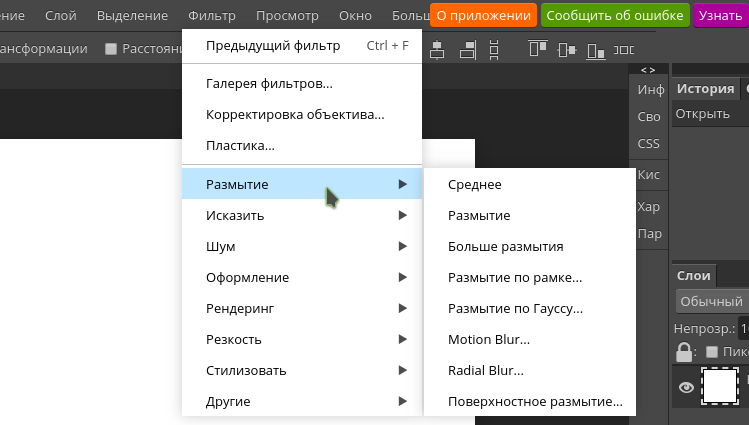The height and width of the screenshot is (425, 749).
Task: Open the Размытие submenu entry
Action: point(302,184)
